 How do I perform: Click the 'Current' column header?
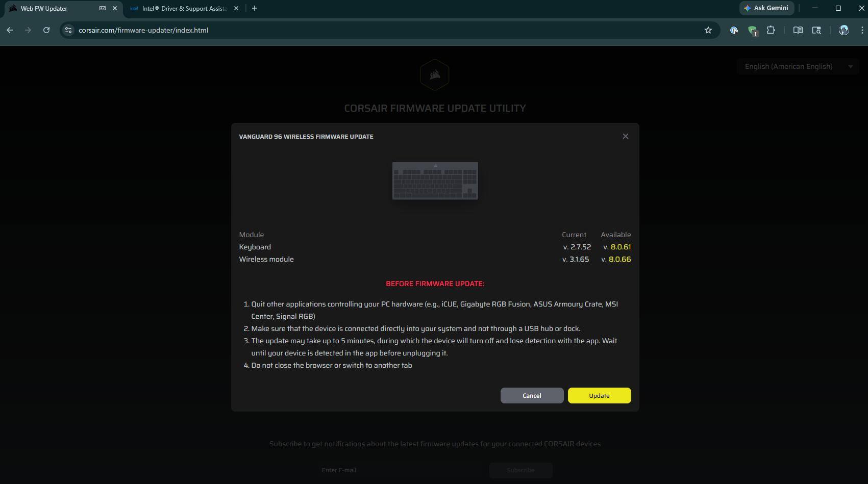pyautogui.click(x=574, y=235)
